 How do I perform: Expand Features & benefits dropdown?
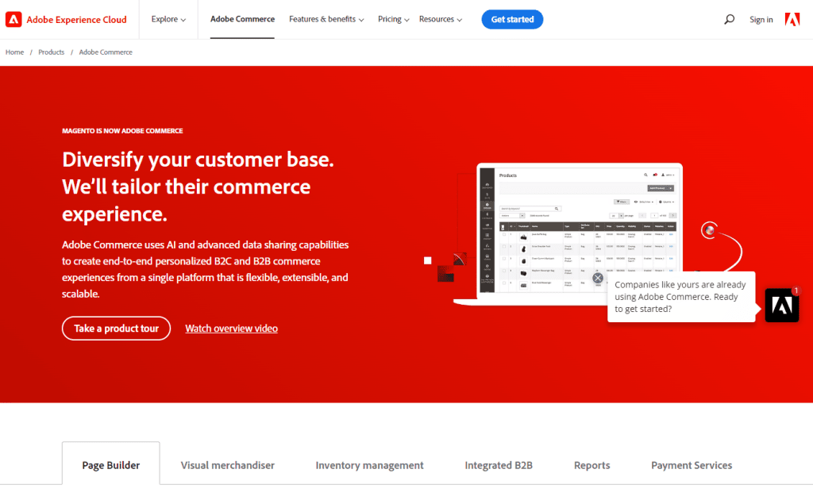click(326, 19)
